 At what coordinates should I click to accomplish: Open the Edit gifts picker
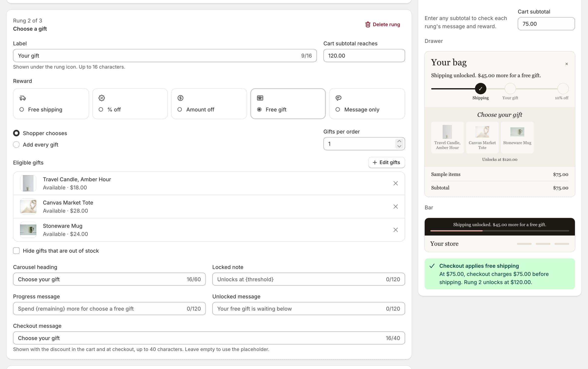[386, 162]
